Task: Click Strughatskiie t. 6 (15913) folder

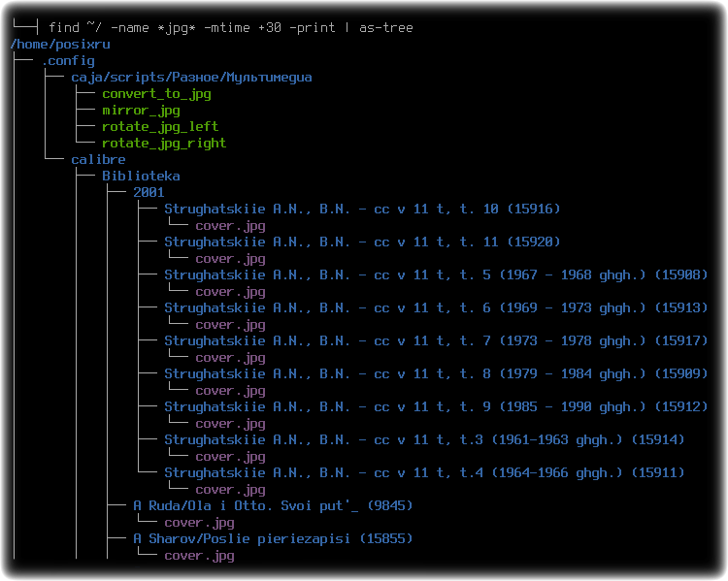Action: [436, 308]
